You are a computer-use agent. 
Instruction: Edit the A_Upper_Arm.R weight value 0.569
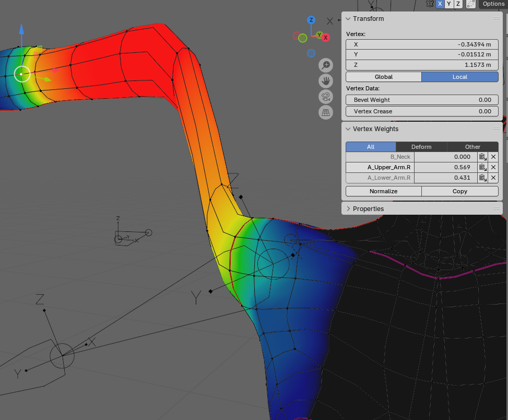(x=446, y=167)
